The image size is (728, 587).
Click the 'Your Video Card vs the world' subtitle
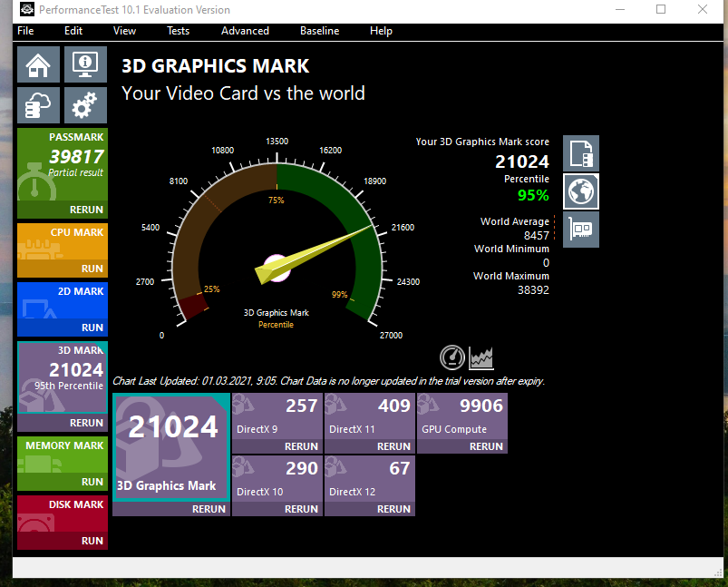[x=243, y=93]
